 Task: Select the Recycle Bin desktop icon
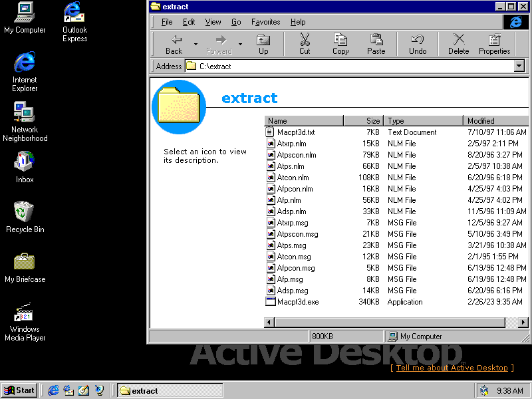tap(25, 217)
